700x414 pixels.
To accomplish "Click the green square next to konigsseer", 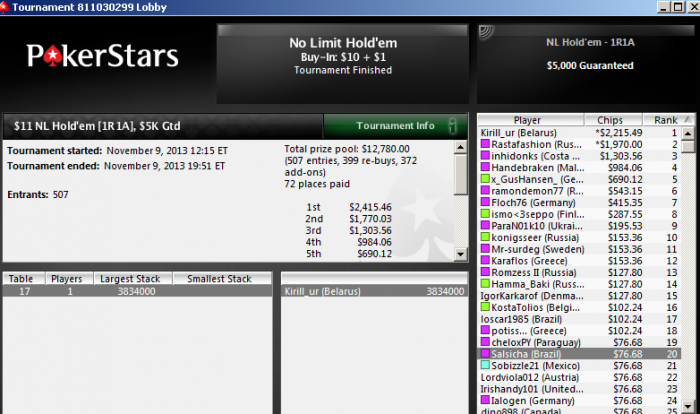I will (485, 237).
